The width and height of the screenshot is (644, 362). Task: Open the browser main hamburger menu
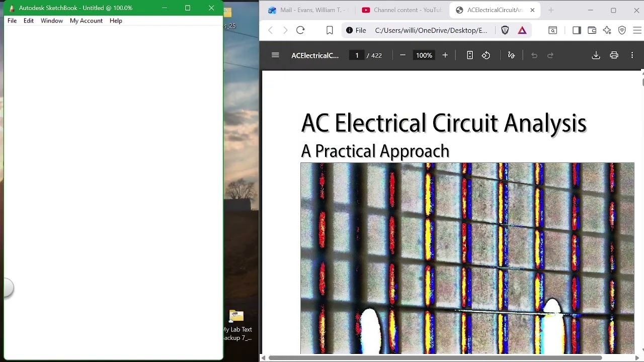pyautogui.click(x=637, y=30)
